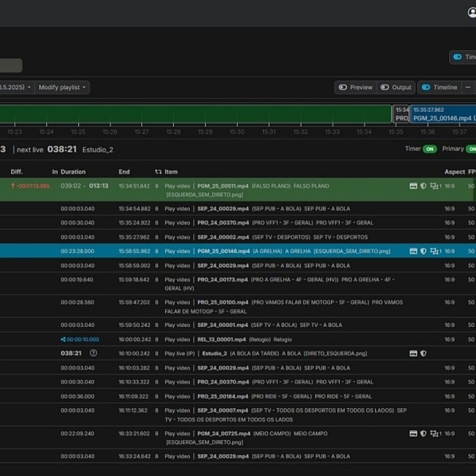This screenshot has width=476, height=476.
Task: Click the graphics overlay icon on PGM_25_00511 row
Action: tap(413, 186)
